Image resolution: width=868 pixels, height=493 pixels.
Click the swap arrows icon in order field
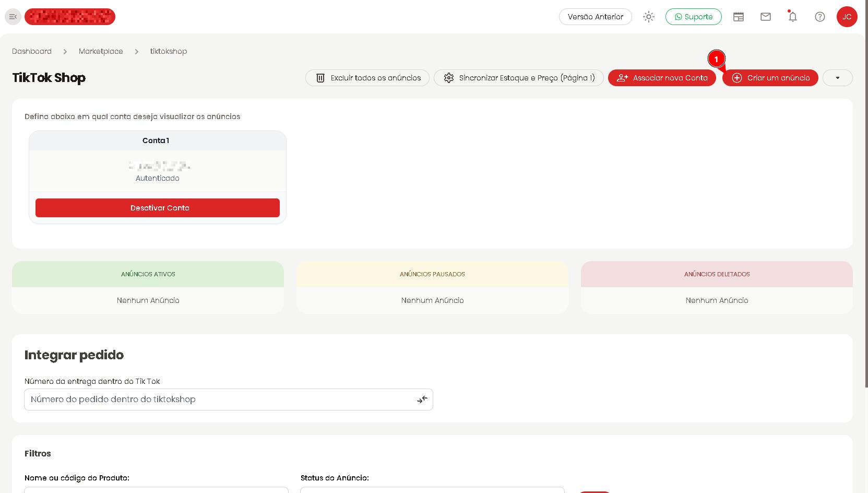point(422,400)
